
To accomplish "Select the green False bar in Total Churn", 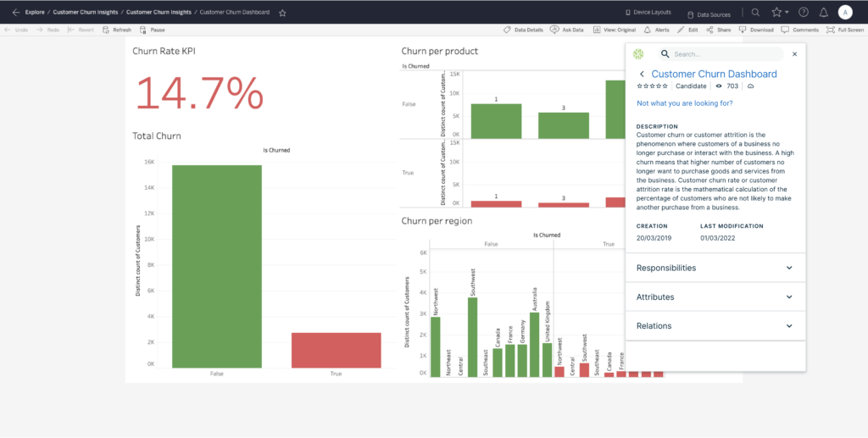I will pyautogui.click(x=217, y=267).
